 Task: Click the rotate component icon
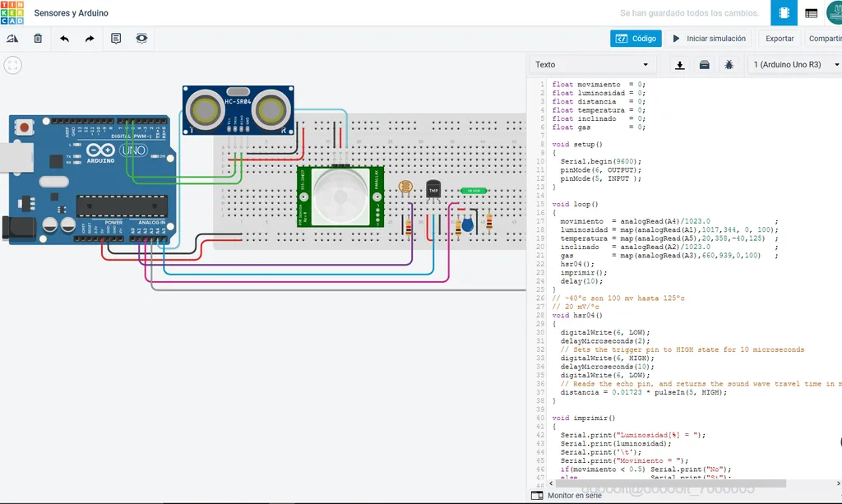click(12, 39)
